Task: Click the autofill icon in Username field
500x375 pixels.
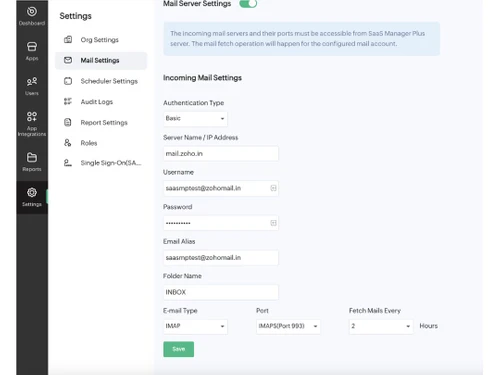Action: click(x=273, y=188)
